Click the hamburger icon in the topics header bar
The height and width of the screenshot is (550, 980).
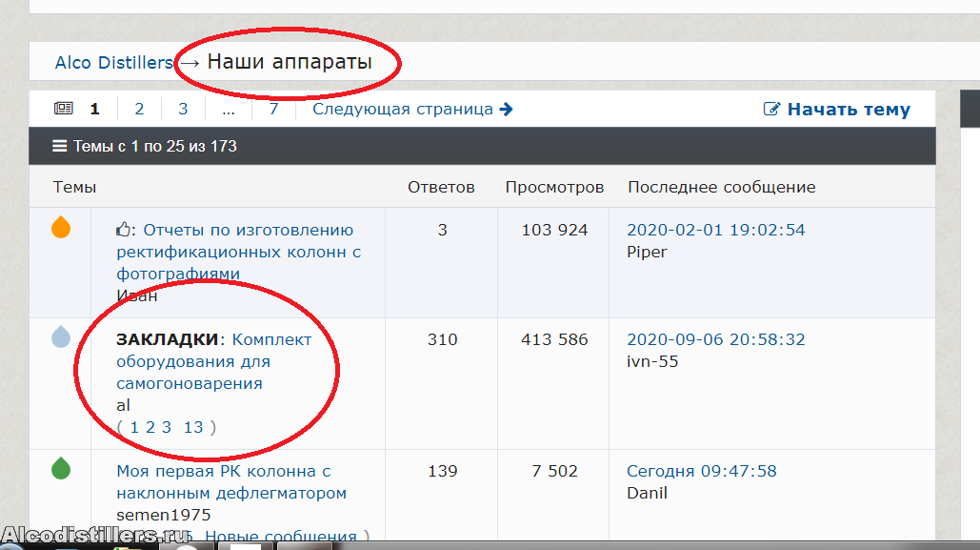click(59, 147)
